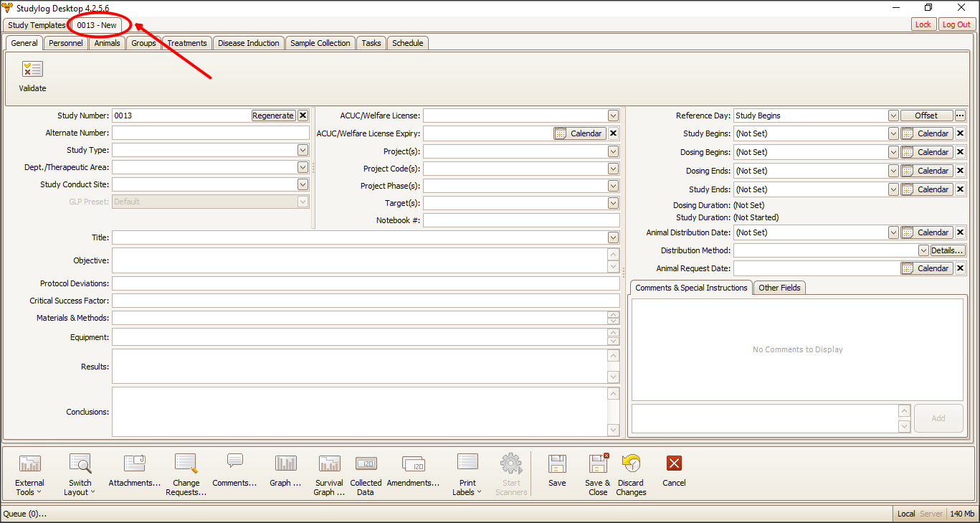Switch to the Sample Collection tab
Screen dimensions: 980x523
point(320,43)
